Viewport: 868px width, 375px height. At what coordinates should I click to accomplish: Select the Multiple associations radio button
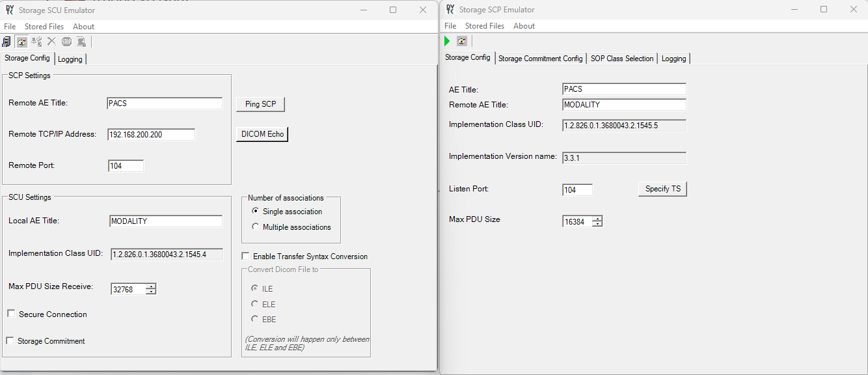click(x=256, y=227)
